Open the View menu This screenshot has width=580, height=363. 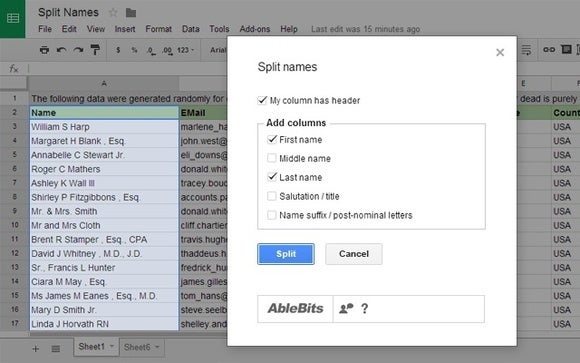coord(96,29)
